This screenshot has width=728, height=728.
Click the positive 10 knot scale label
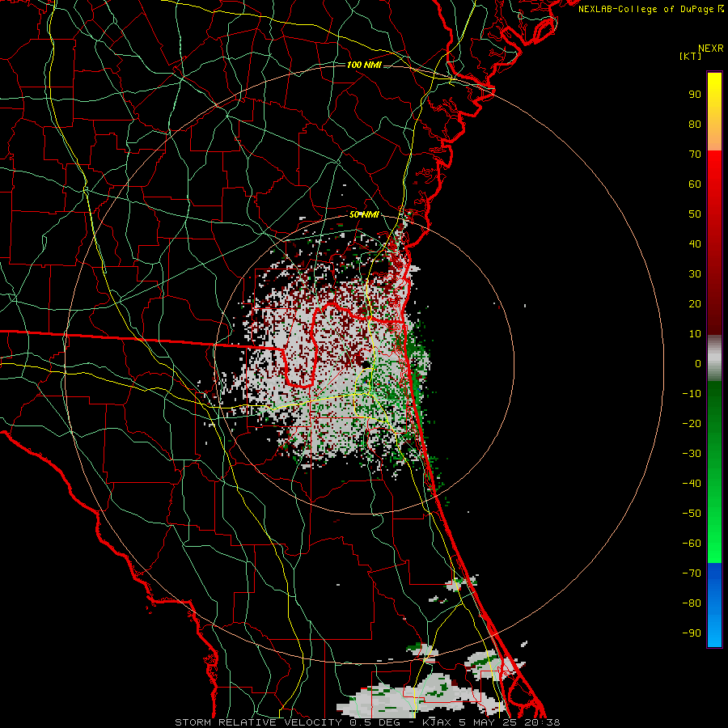695,334
